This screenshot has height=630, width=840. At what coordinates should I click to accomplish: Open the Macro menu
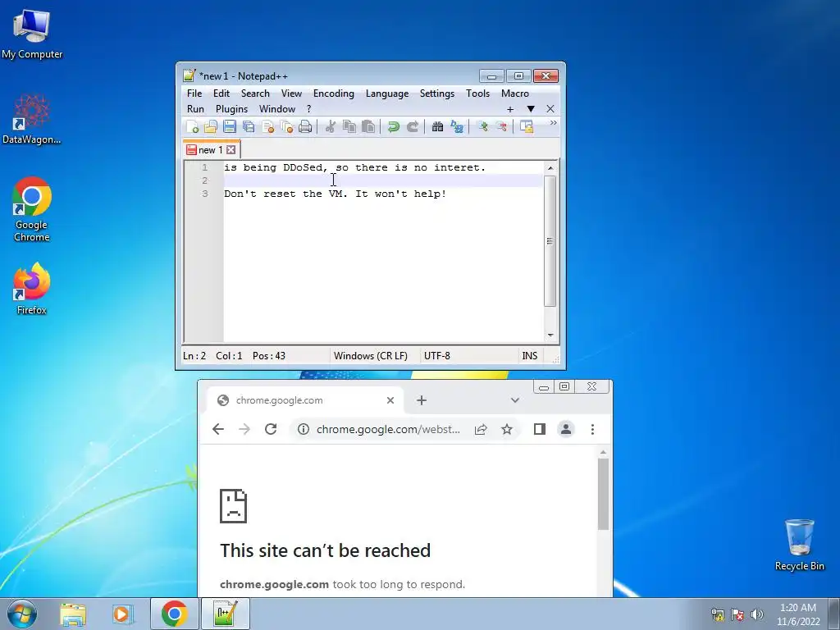point(515,94)
